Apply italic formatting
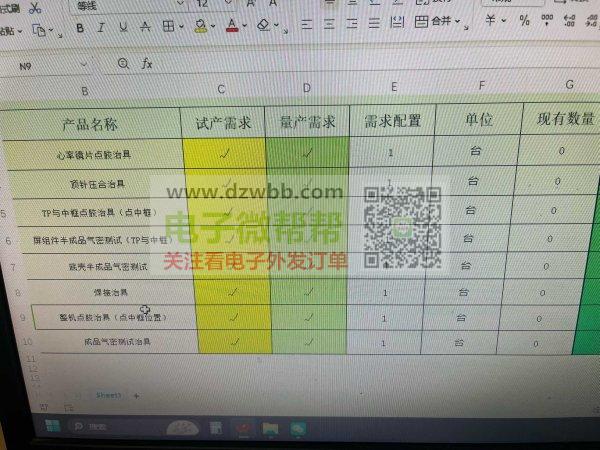The width and height of the screenshot is (600, 450). 99,27
